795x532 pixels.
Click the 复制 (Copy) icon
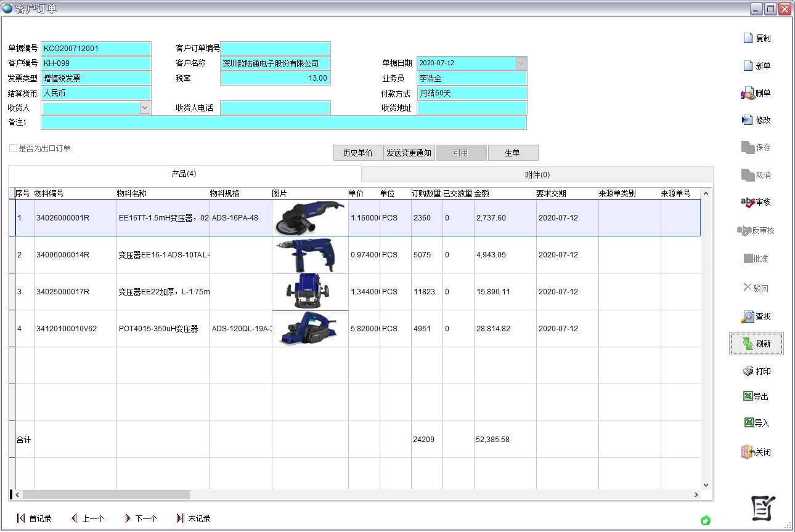point(748,38)
